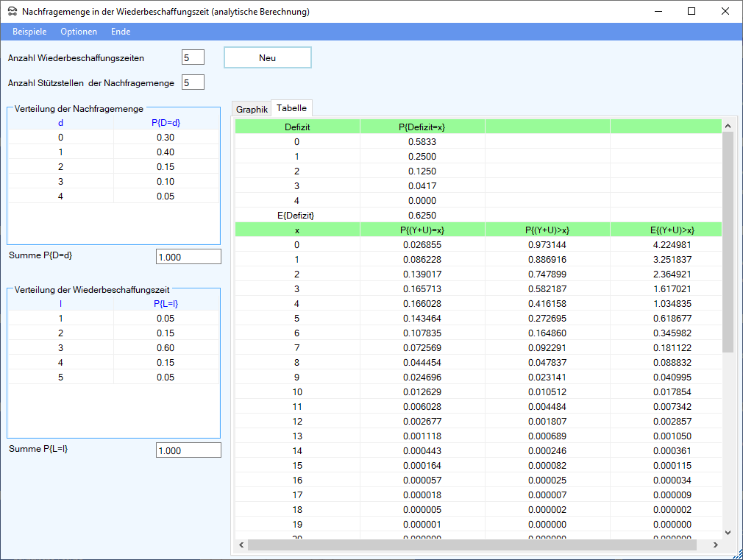Click the Anzahl Wiederbeschaffungszeiten input field
743x560 pixels.
(193, 57)
